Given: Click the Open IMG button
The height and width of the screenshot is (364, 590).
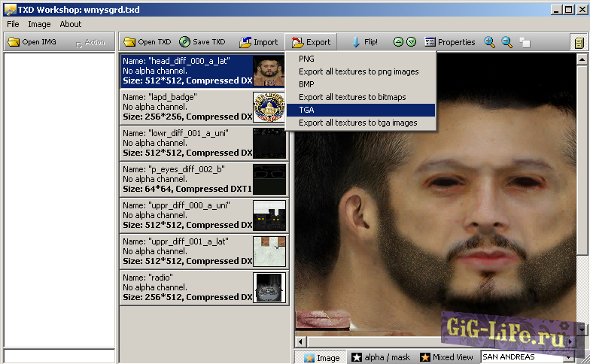Looking at the screenshot, I should [x=34, y=42].
